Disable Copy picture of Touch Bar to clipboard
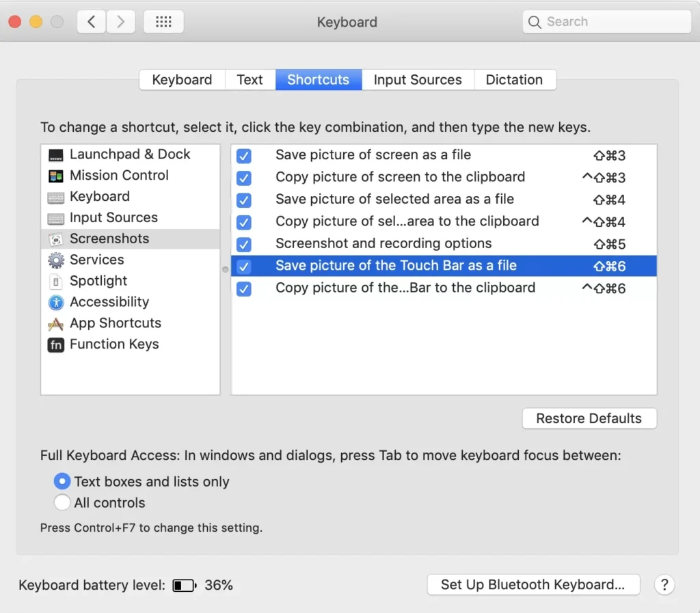This screenshot has width=700, height=613. click(x=244, y=288)
